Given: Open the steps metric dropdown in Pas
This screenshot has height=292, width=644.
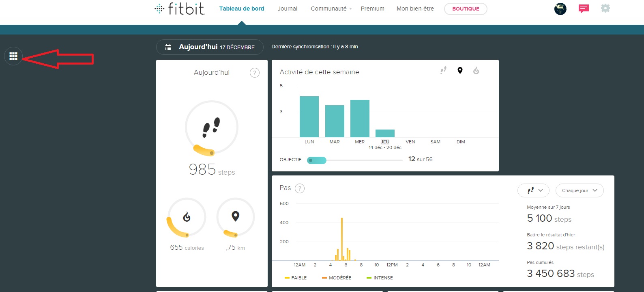Looking at the screenshot, I should (x=533, y=190).
